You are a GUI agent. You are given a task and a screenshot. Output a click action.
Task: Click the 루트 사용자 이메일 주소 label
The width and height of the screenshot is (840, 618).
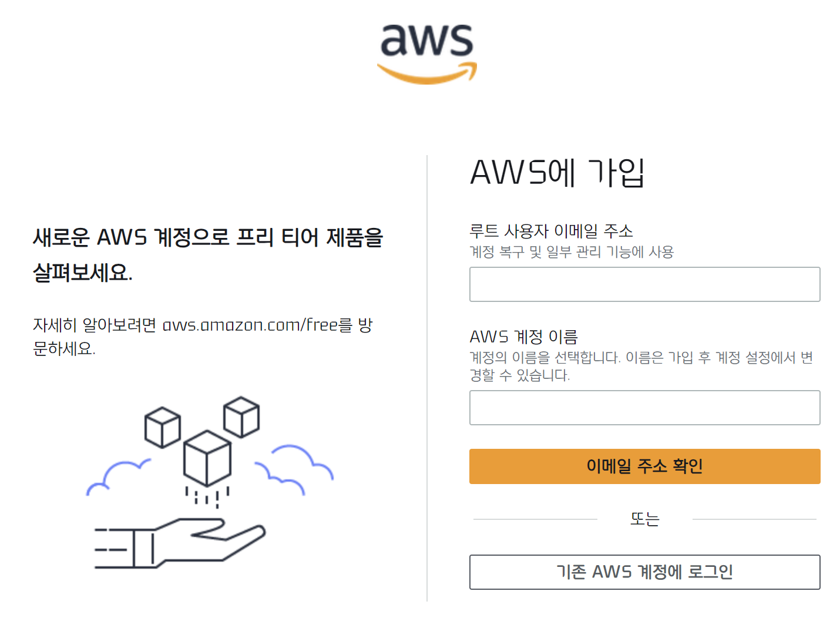[x=552, y=231]
